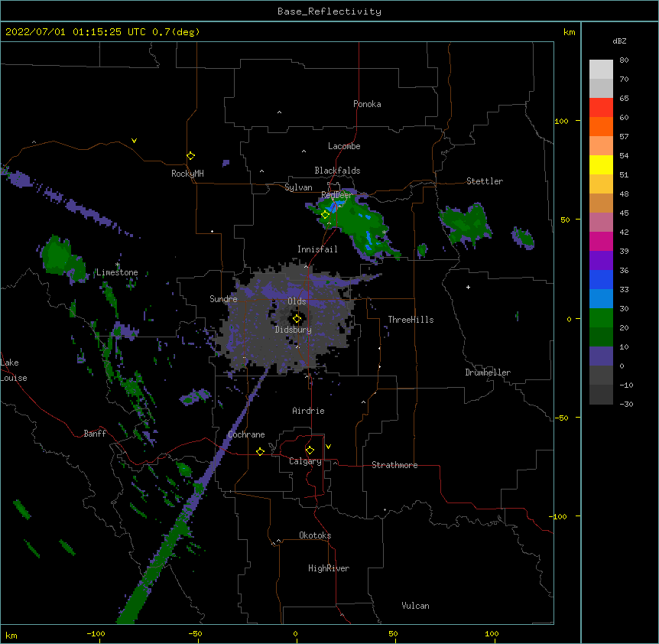
Task: Select the white asterisk marker above Limestone
Action: coord(118,265)
